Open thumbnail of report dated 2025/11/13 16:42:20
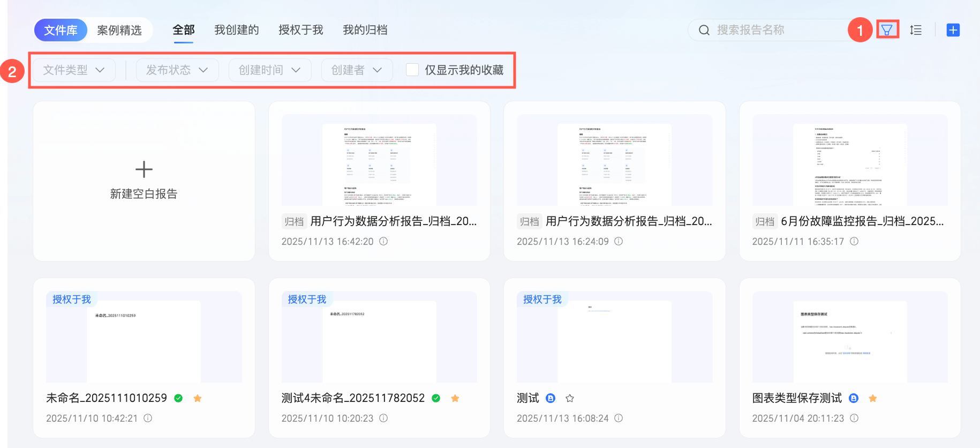The width and height of the screenshot is (980, 448). [x=379, y=160]
